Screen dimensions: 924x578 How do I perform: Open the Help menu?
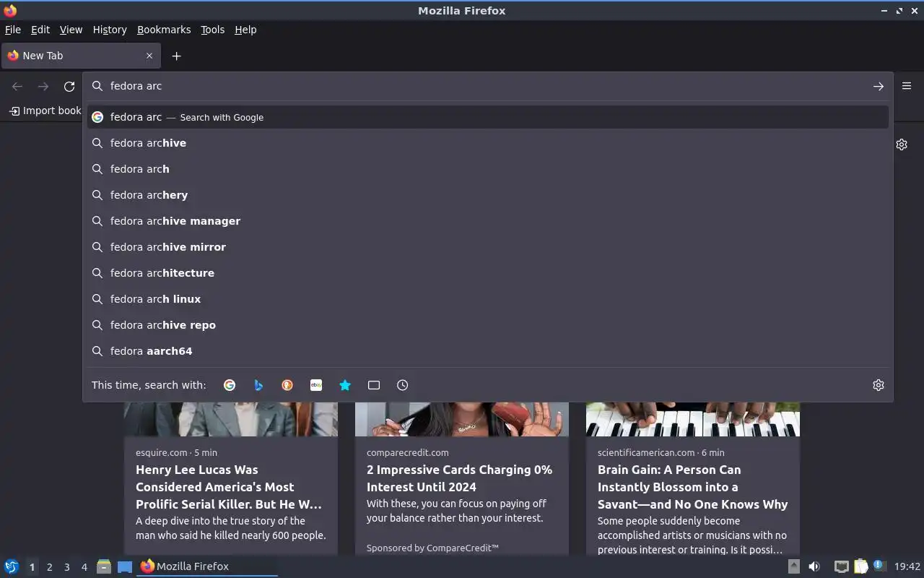245,30
